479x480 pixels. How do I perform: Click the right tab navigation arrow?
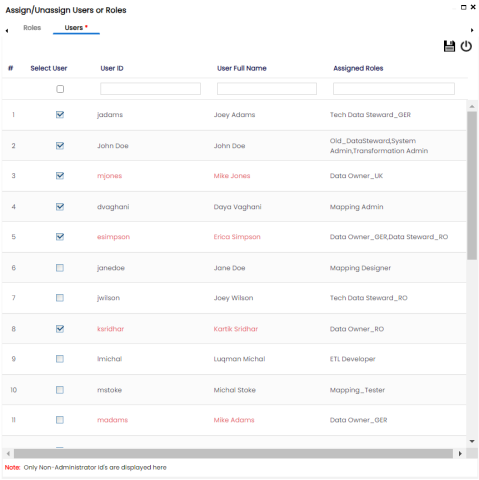pyautogui.click(x=472, y=30)
